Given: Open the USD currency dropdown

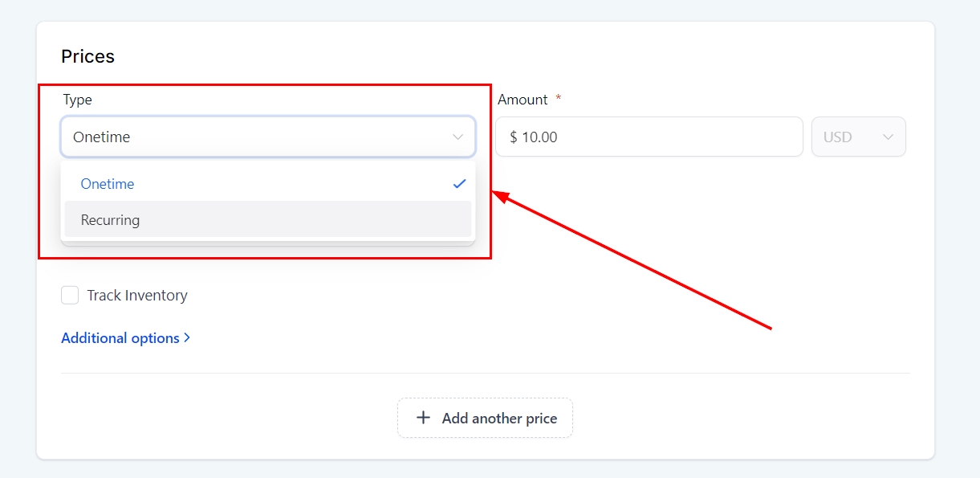Looking at the screenshot, I should [x=858, y=137].
